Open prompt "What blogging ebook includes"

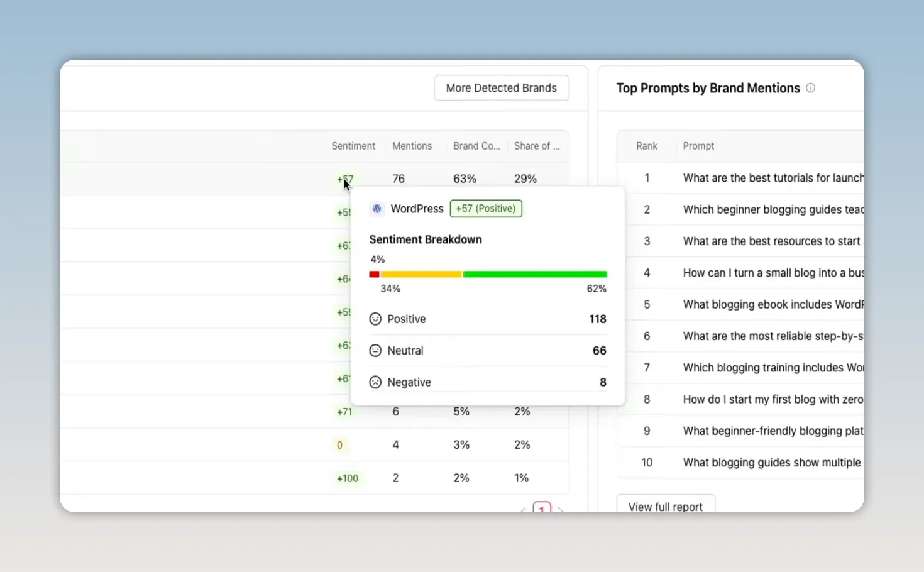pyautogui.click(x=773, y=304)
